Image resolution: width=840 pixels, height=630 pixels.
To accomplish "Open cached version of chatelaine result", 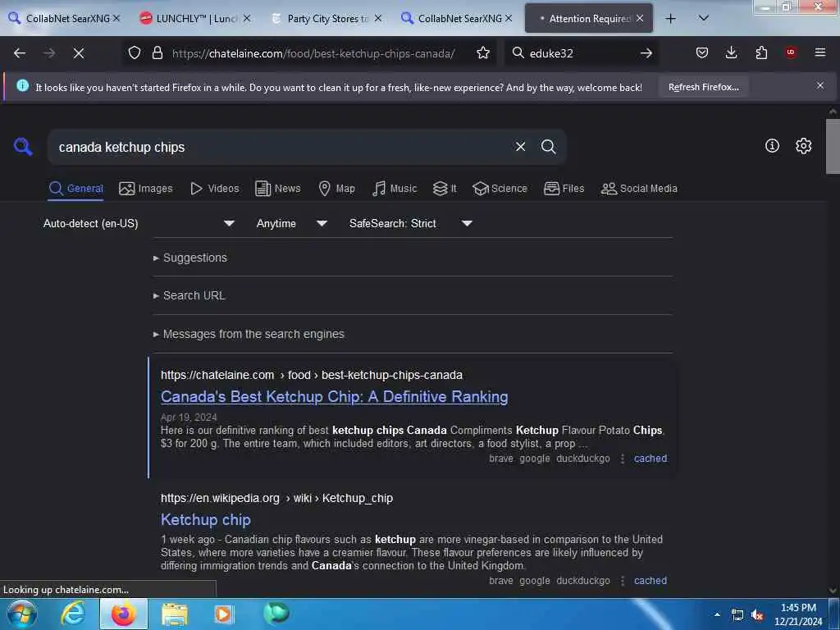I will pyautogui.click(x=651, y=459).
